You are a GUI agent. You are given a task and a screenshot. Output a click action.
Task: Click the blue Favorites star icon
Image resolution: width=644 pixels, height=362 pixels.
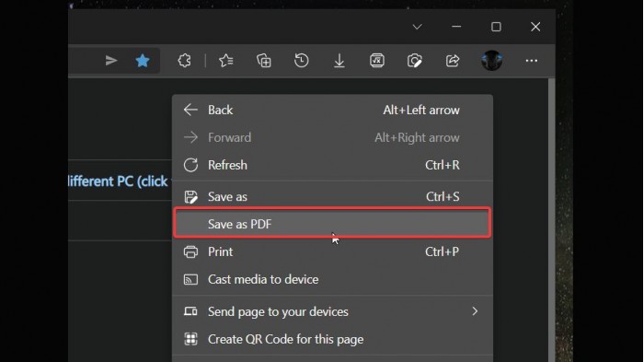(143, 61)
